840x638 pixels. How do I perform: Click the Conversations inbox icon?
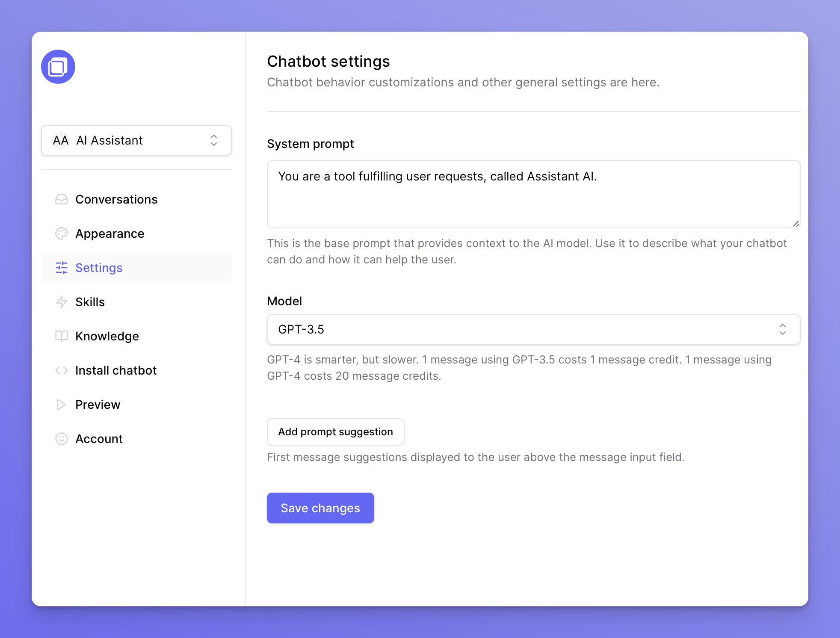pyautogui.click(x=62, y=199)
